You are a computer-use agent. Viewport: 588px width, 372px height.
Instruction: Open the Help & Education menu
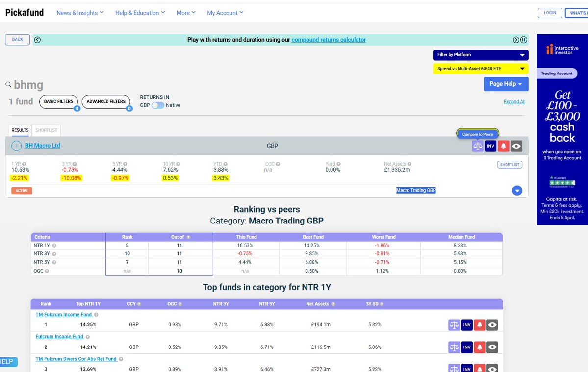coord(140,13)
